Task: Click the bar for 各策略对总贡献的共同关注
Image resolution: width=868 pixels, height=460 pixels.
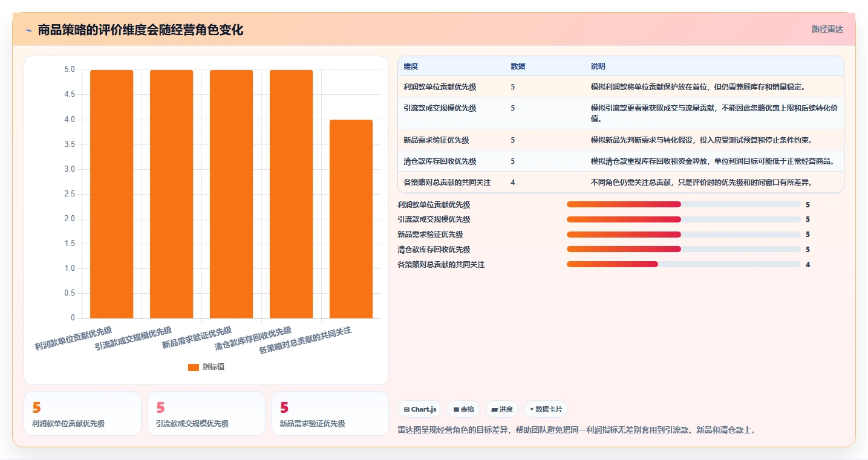Action: tap(351, 219)
